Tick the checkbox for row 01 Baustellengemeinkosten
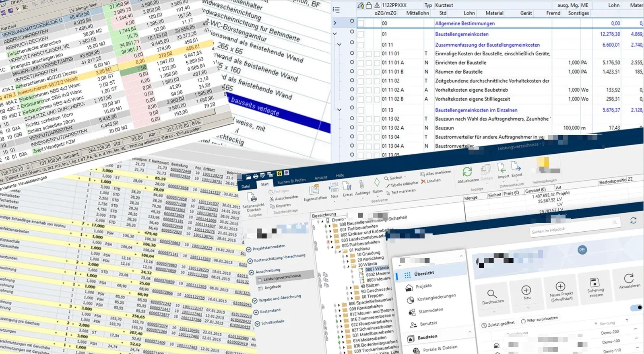The height and width of the screenshot is (354, 644). (x=361, y=34)
